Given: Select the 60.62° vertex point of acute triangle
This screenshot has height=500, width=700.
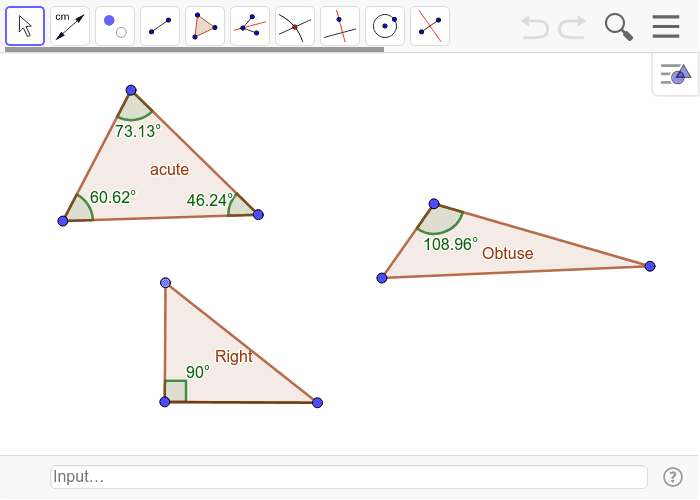Looking at the screenshot, I should tap(63, 221).
